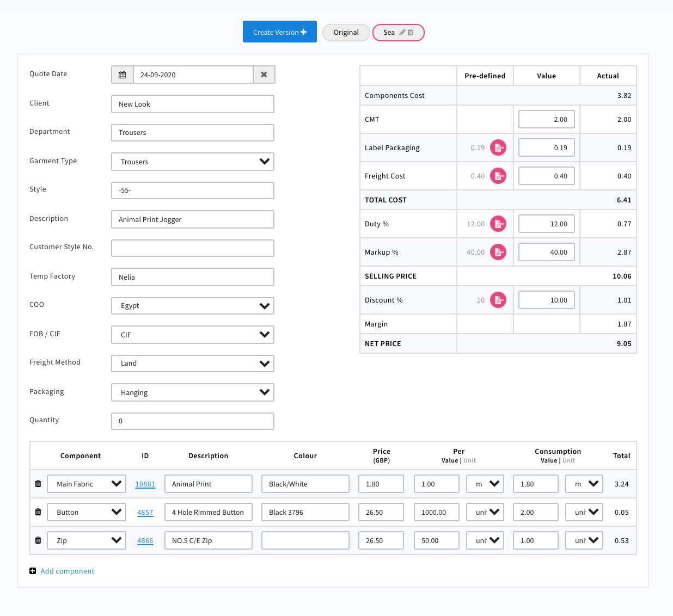Apply pre-defined Duty % value icon
Image resolution: width=673 pixels, height=616 pixels.
tap(498, 224)
